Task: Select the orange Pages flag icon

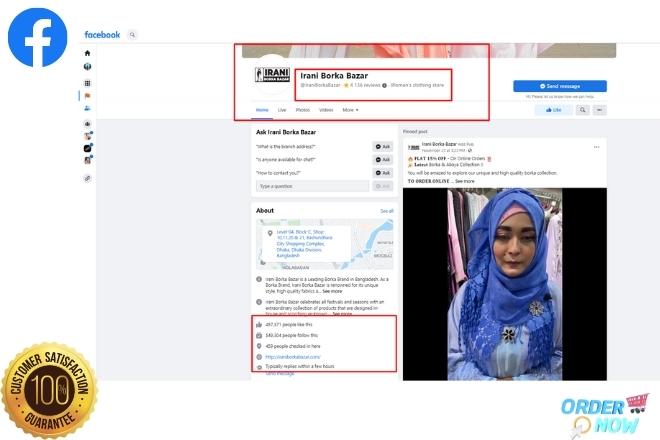Action: (88, 96)
